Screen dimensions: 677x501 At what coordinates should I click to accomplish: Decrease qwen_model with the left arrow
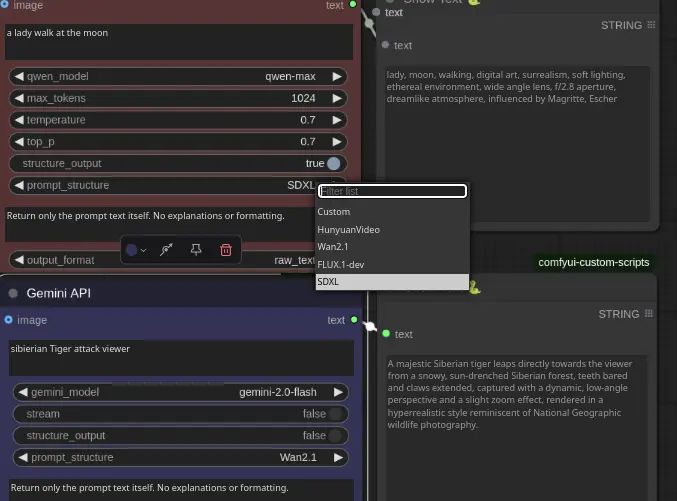click(x=19, y=76)
